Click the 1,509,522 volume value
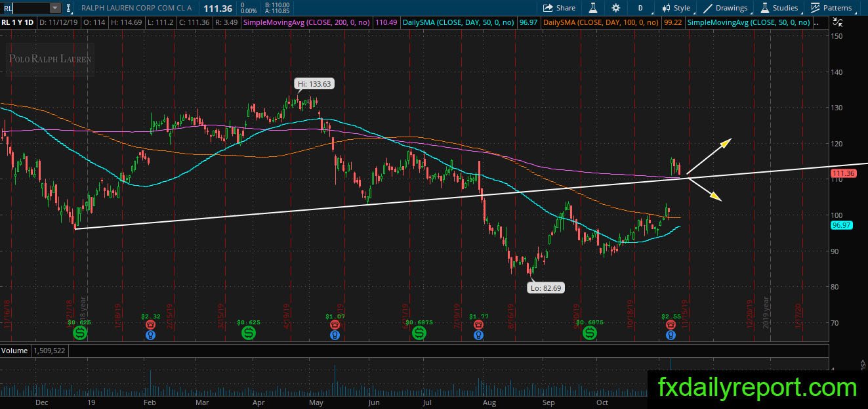Viewport: 868px width, 409px height. (51, 351)
